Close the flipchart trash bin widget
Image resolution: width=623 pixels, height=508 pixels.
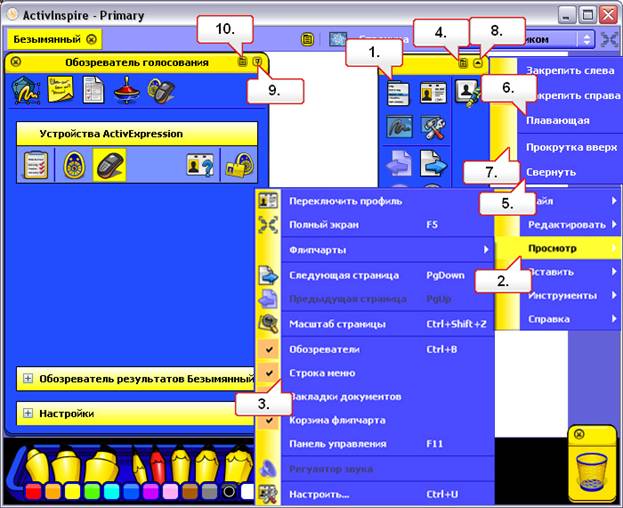pyautogui.click(x=579, y=434)
